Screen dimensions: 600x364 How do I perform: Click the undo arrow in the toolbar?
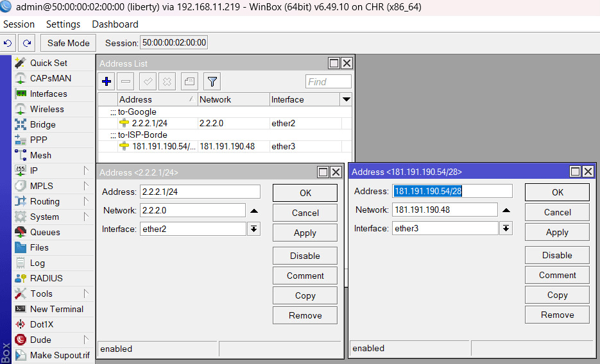point(8,43)
